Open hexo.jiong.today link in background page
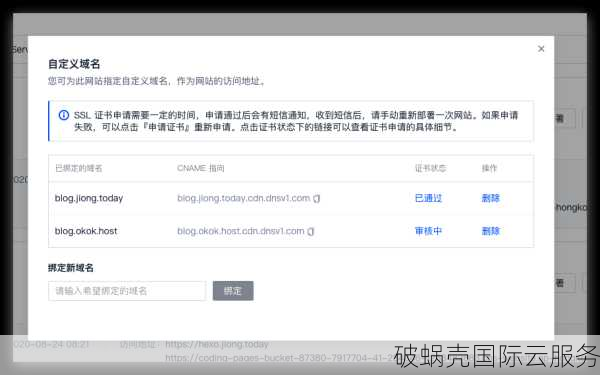Viewport: 600px width, 375px height. (217, 344)
